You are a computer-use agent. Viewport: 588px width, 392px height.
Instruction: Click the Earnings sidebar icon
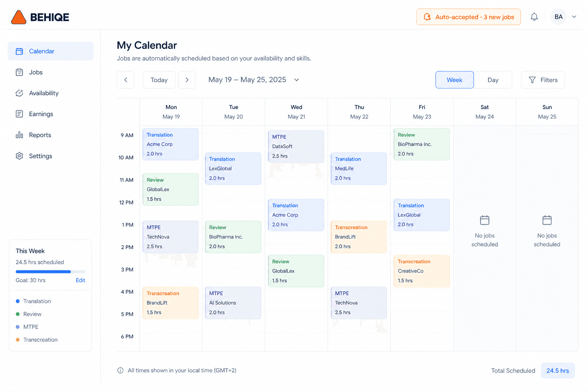19,114
